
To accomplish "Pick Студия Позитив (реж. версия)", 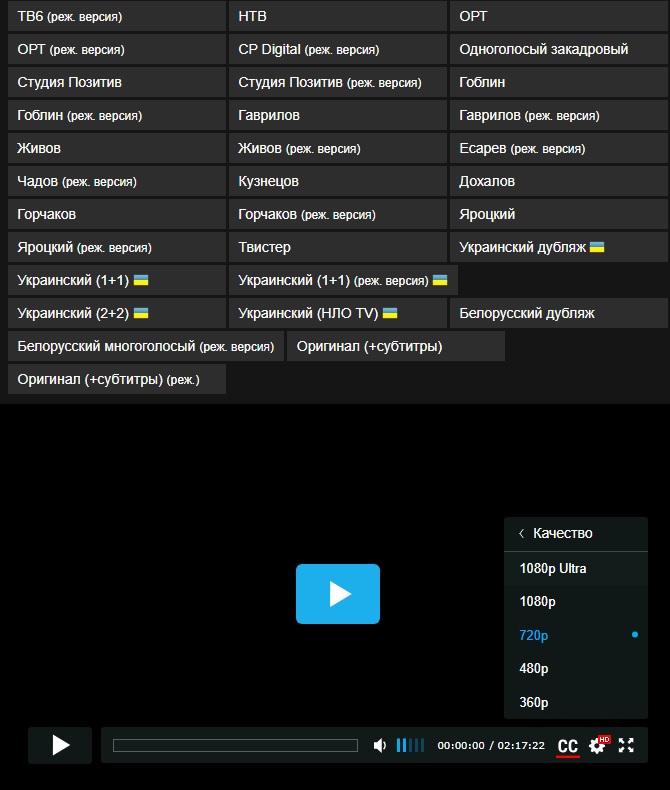I will pos(338,82).
